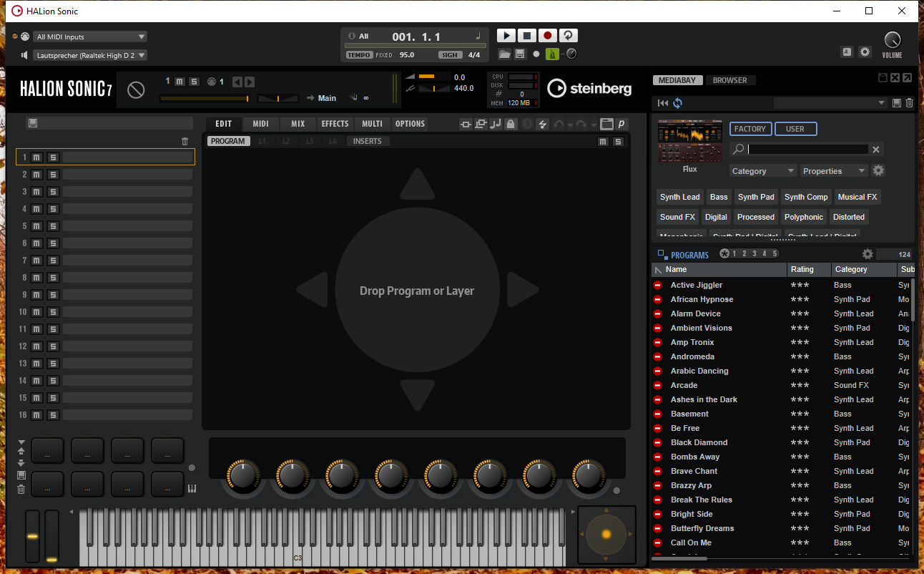Click the trash icon above the slot rack

(x=185, y=142)
